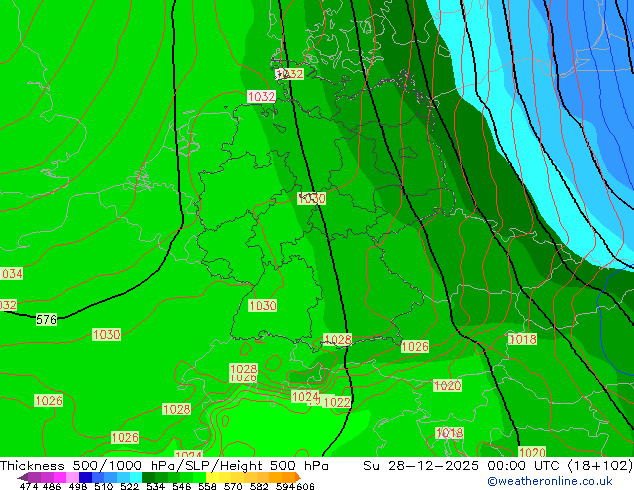Image resolution: width=634 pixels, height=490 pixels.
Task: Click the black 576 height contour label
Action: point(46,319)
